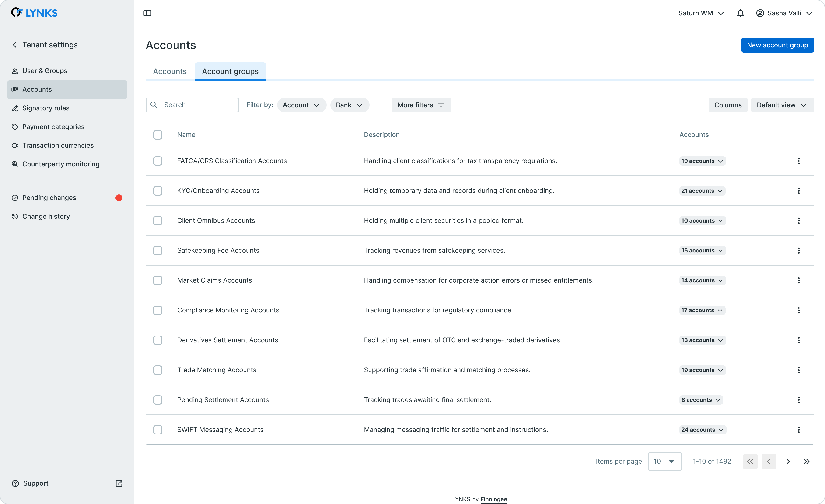Expand the 19 accounts list for FATCA/CRS
The width and height of the screenshot is (825, 504).
pyautogui.click(x=702, y=161)
